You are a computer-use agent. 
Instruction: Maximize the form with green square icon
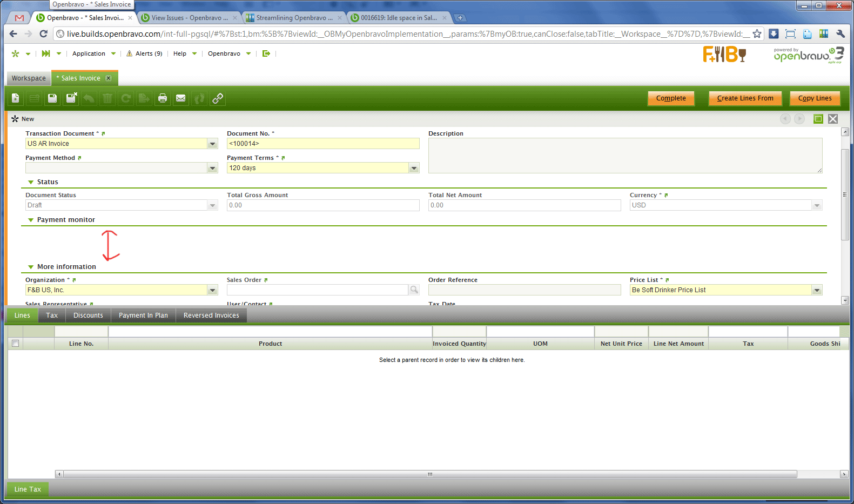(x=818, y=119)
